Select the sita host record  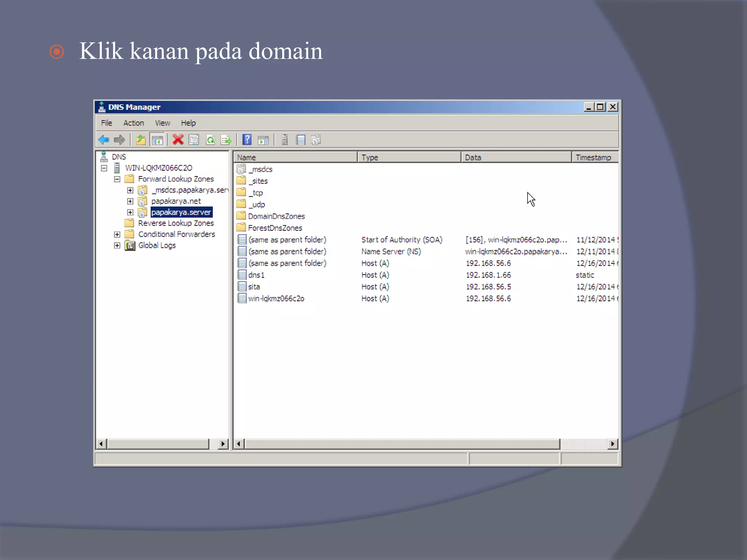249,287
